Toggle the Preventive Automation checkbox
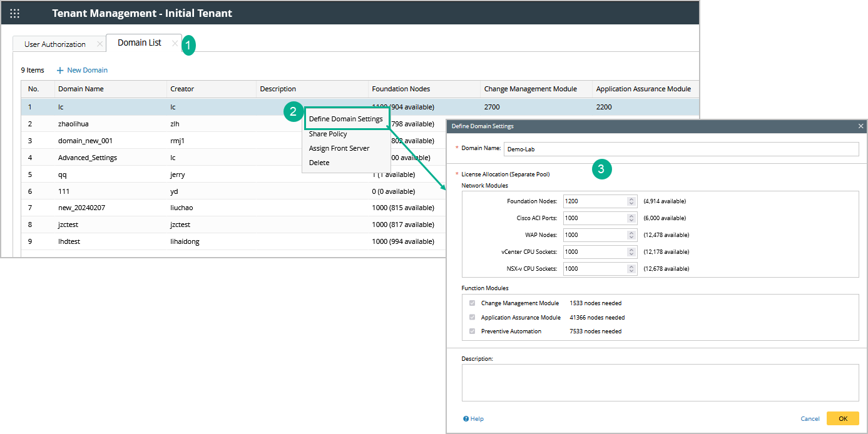The image size is (868, 434). click(472, 331)
